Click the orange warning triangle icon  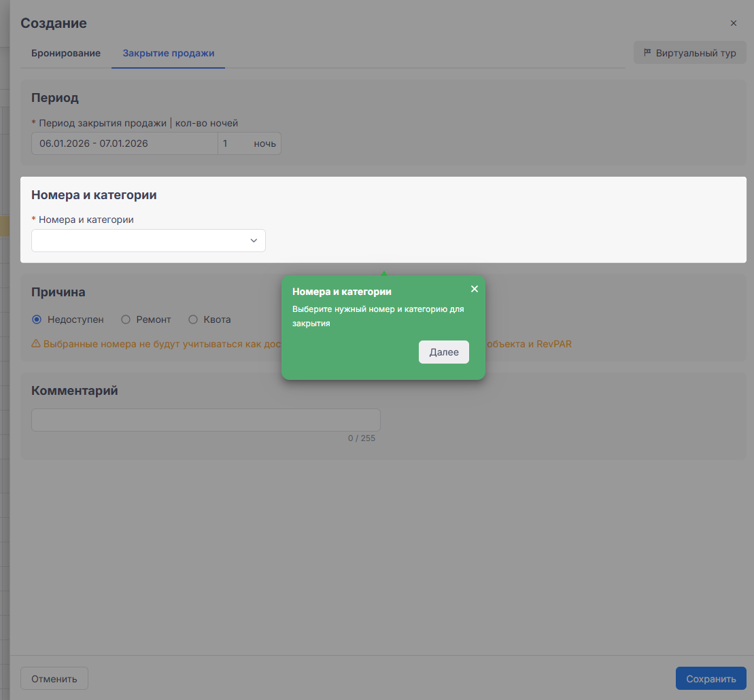(x=36, y=344)
